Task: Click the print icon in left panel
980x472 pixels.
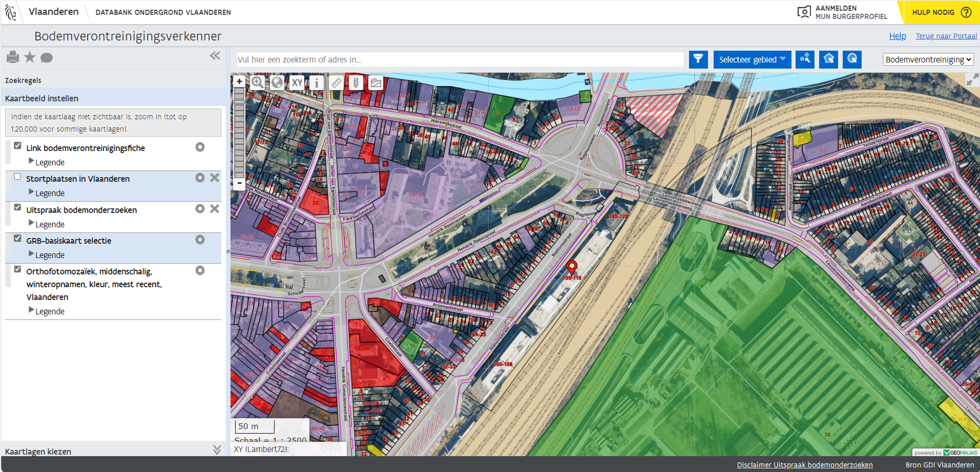Action: 13,57
